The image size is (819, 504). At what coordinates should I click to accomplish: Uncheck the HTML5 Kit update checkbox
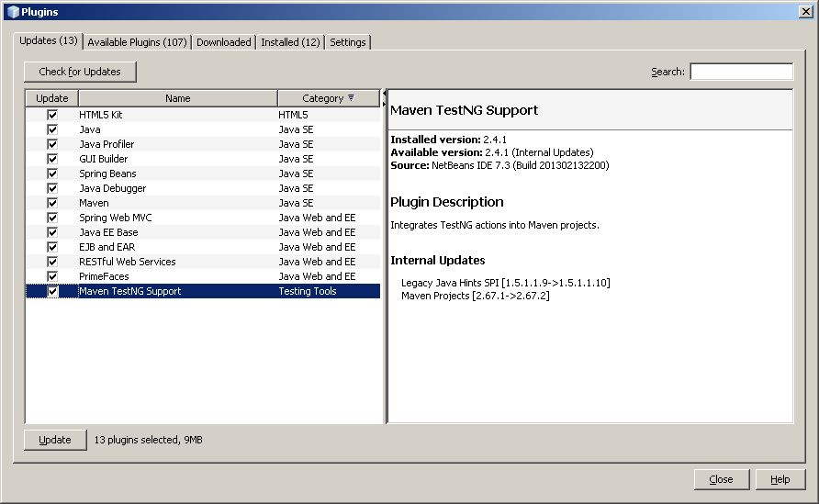pos(52,115)
